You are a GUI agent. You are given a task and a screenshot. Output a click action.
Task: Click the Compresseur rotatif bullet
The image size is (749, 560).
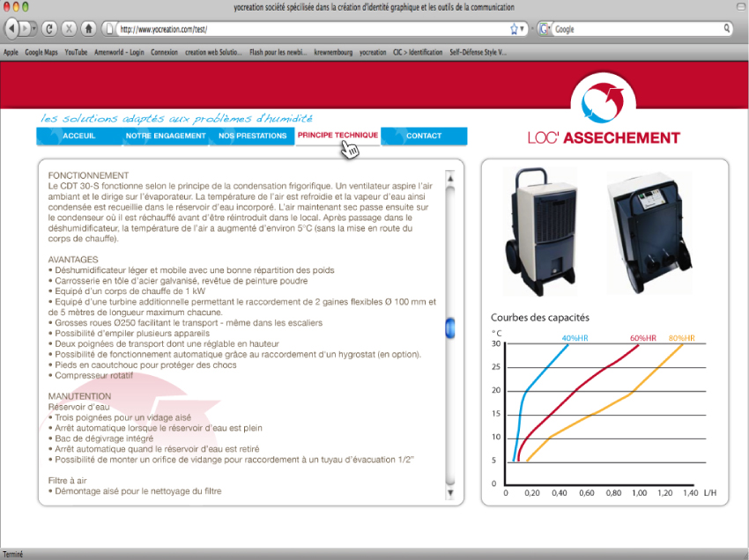tap(91, 375)
